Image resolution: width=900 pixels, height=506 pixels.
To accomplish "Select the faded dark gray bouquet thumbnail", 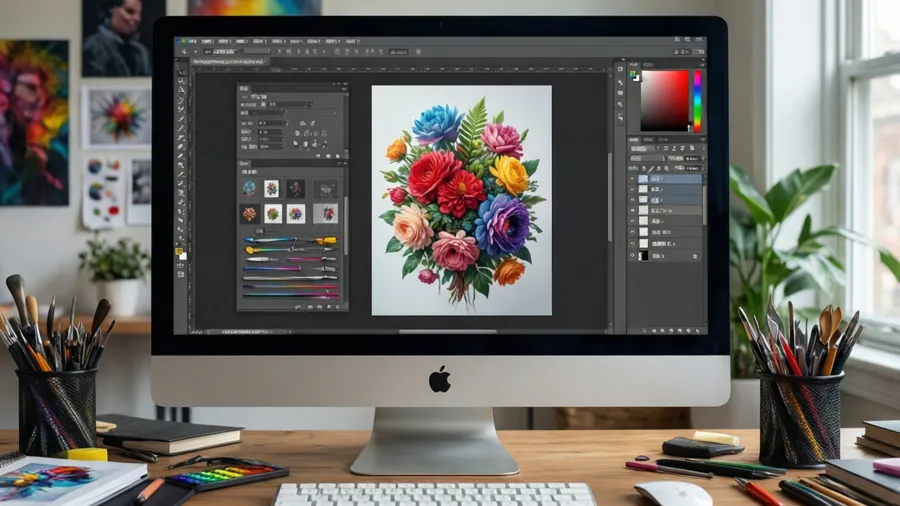I will pos(325,189).
